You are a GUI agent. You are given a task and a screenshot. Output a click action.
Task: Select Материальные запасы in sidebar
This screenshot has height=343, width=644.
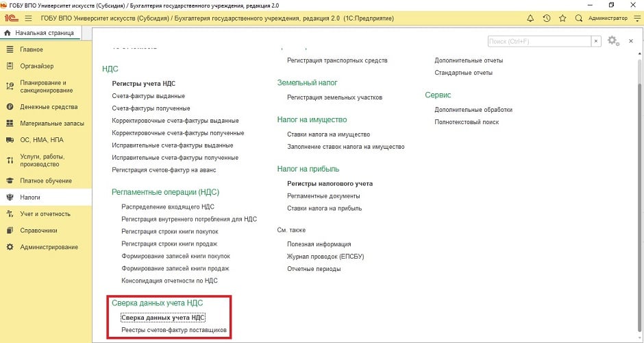point(52,123)
